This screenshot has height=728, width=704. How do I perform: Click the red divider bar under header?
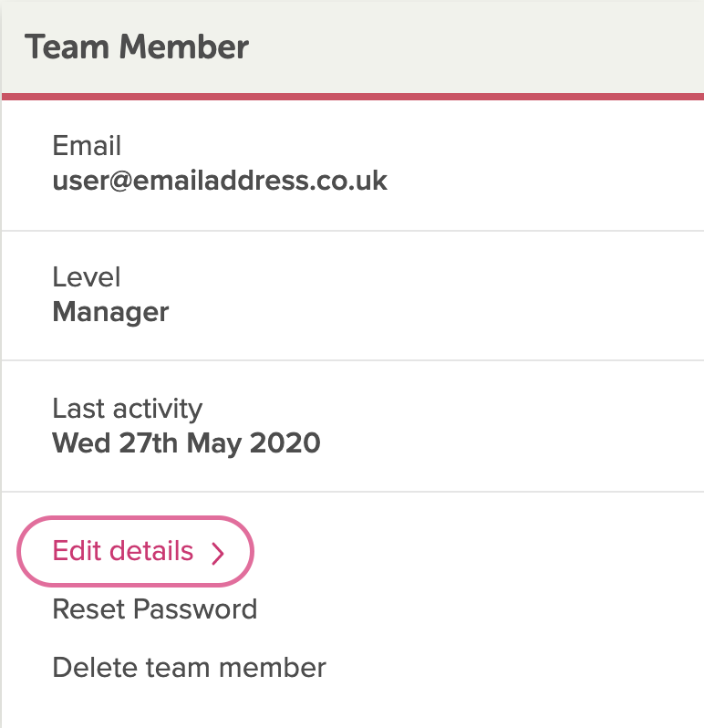coord(353,96)
